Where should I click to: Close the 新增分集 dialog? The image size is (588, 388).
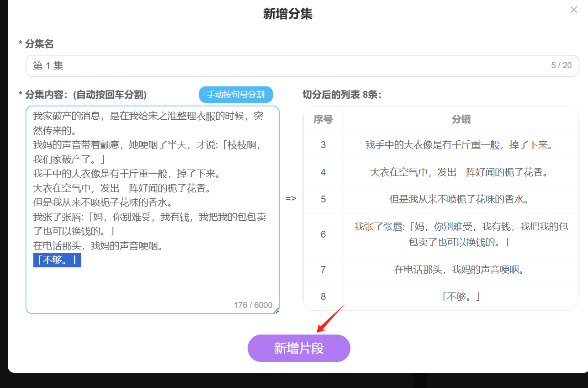pyautogui.click(x=573, y=10)
